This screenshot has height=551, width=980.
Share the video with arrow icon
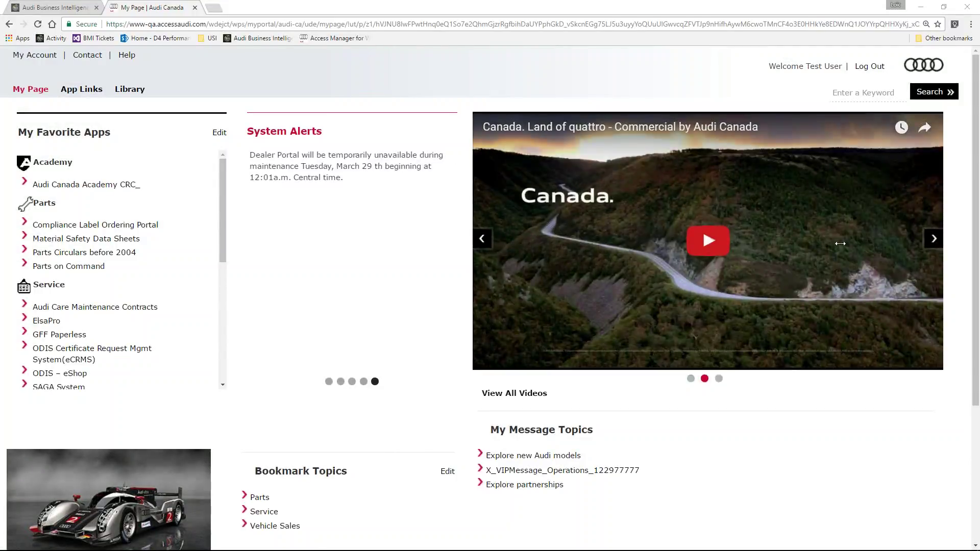925,128
